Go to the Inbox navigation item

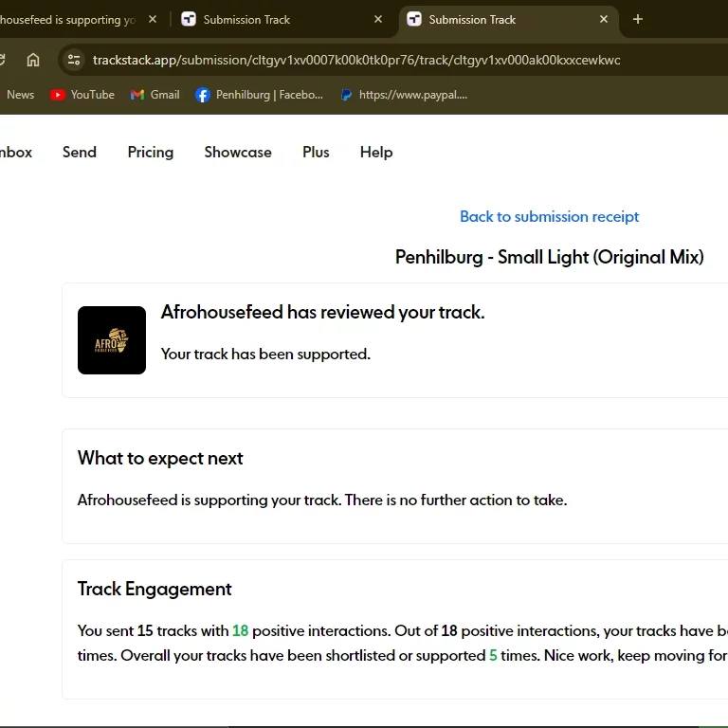(x=16, y=153)
